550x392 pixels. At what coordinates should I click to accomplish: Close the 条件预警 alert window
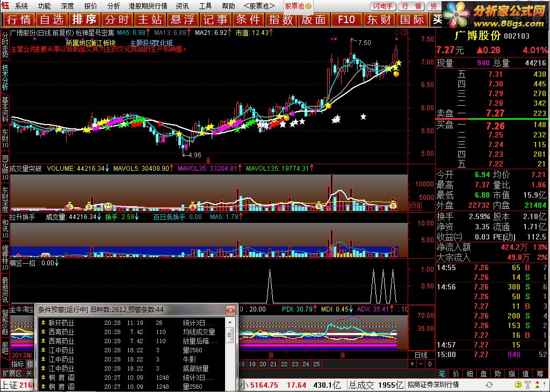point(230,310)
